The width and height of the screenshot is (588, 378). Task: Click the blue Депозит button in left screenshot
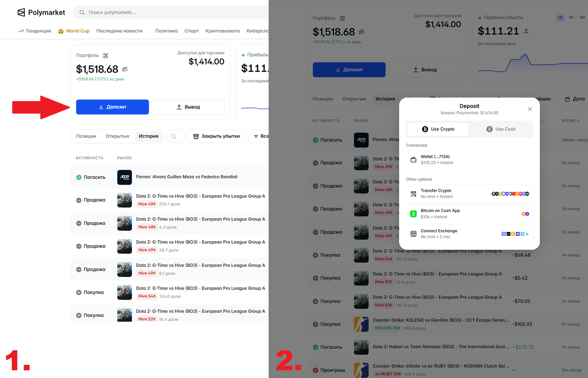click(112, 107)
